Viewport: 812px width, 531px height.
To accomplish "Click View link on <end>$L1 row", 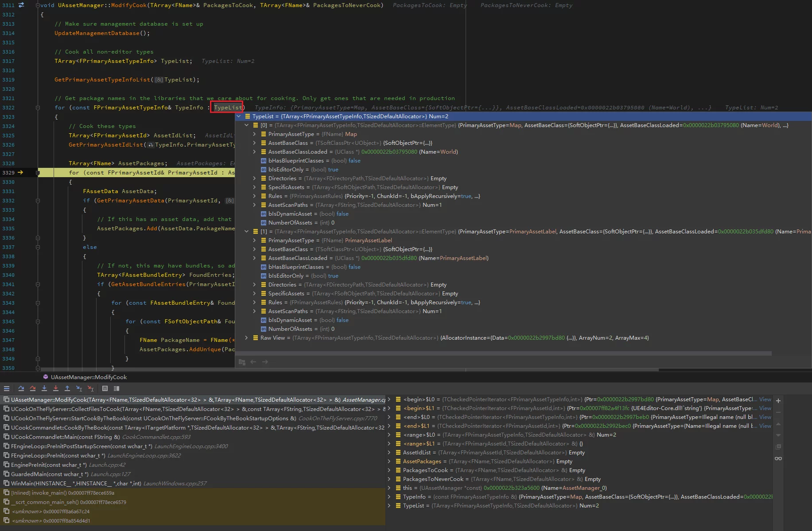I will [x=765, y=426].
